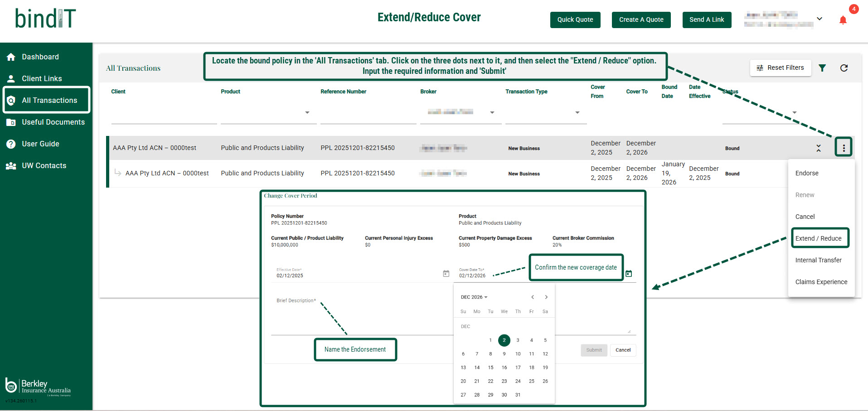Choose Internal Transfer menu option
The height and width of the screenshot is (411, 868).
click(818, 260)
